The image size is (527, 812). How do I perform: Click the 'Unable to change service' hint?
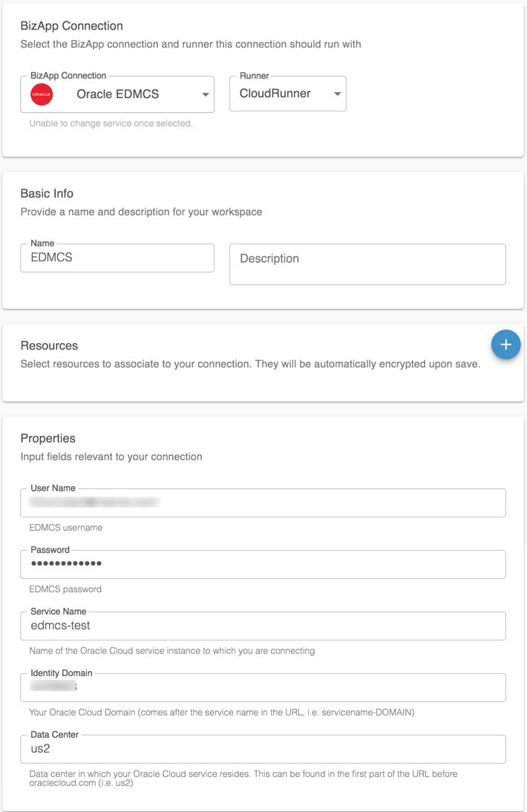111,123
